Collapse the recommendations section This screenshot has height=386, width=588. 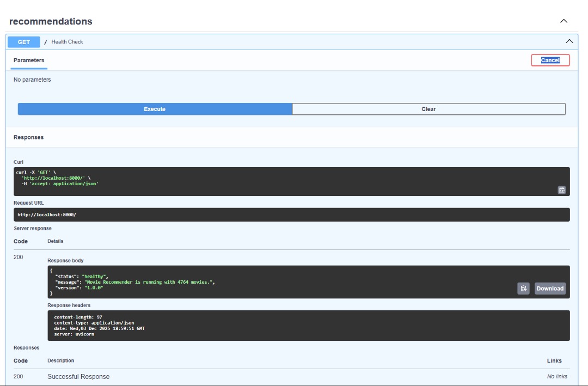coord(563,22)
